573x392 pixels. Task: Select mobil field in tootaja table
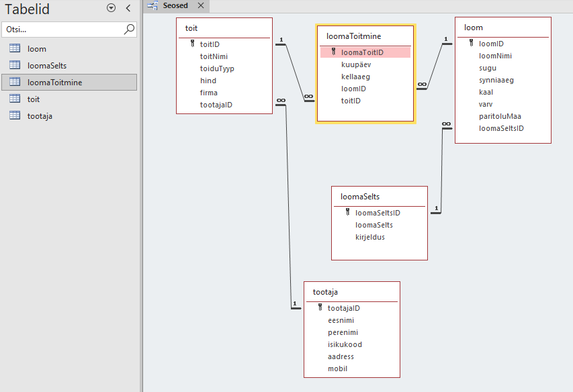pyautogui.click(x=337, y=369)
